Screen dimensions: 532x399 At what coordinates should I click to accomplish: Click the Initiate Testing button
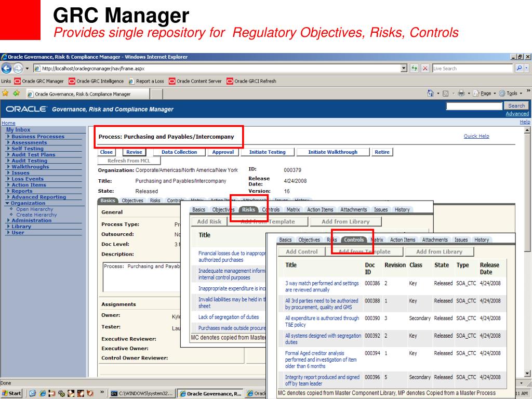(x=268, y=152)
